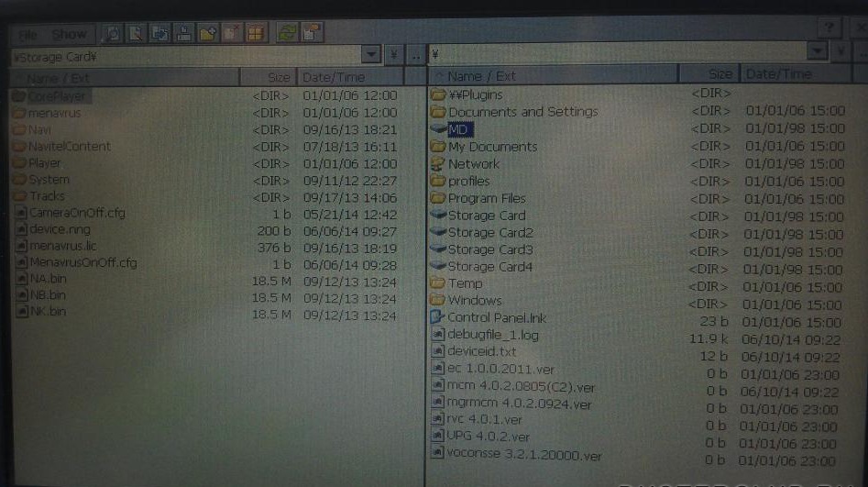The image size is (868, 487).
Task: Select the System folder name
Action: [x=49, y=180]
